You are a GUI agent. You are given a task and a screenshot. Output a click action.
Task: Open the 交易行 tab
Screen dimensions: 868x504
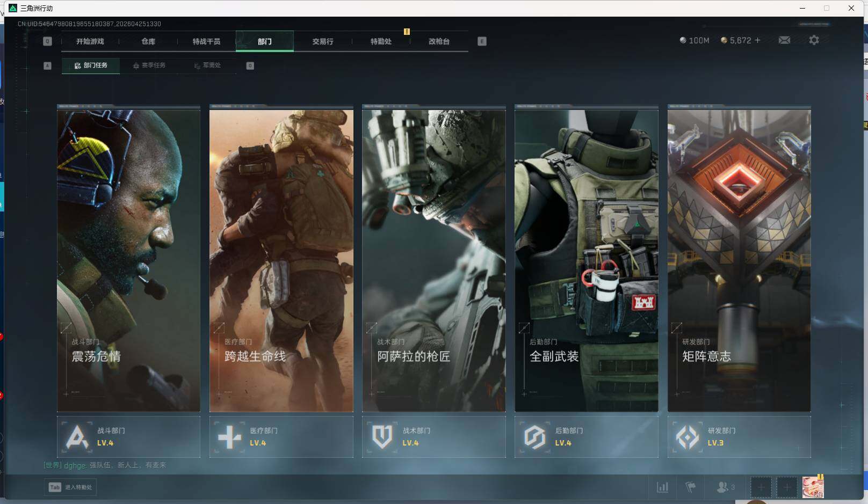pyautogui.click(x=323, y=41)
